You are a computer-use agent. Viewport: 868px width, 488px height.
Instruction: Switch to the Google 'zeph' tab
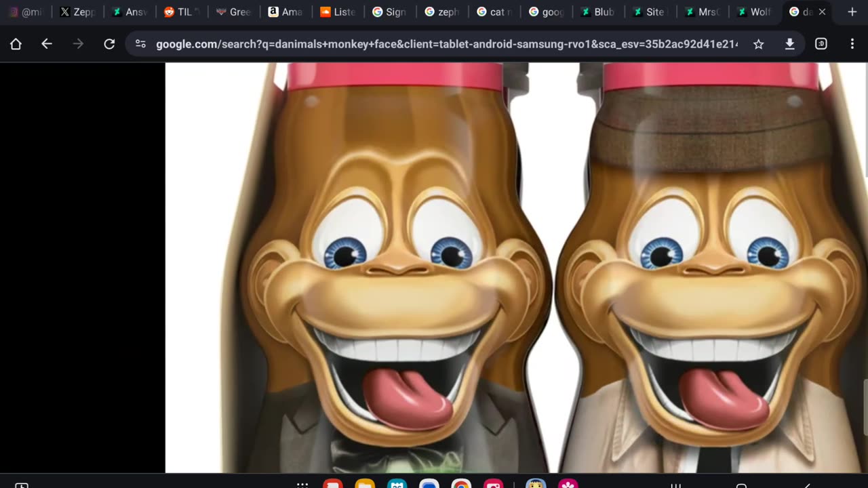[443, 12]
